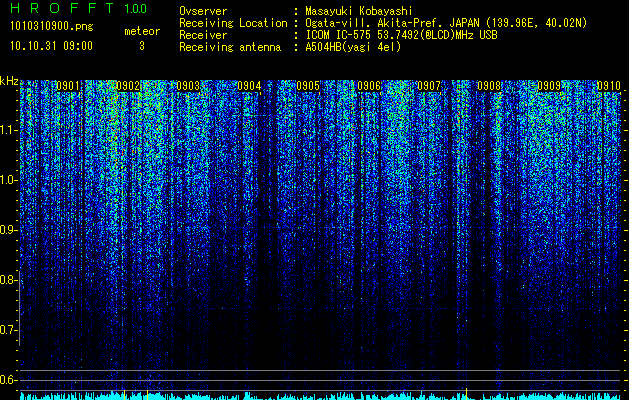Click the 0906 time marker
The image size is (629, 400).
(x=369, y=86)
